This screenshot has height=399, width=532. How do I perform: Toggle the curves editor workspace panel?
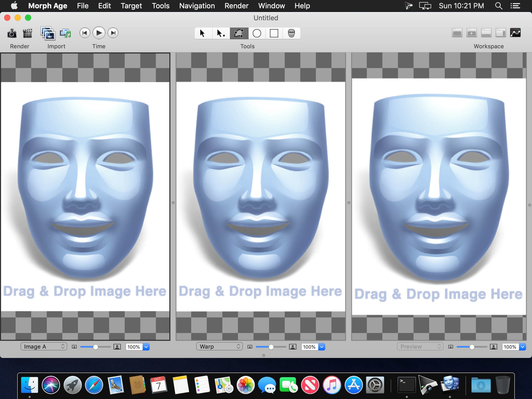(516, 33)
